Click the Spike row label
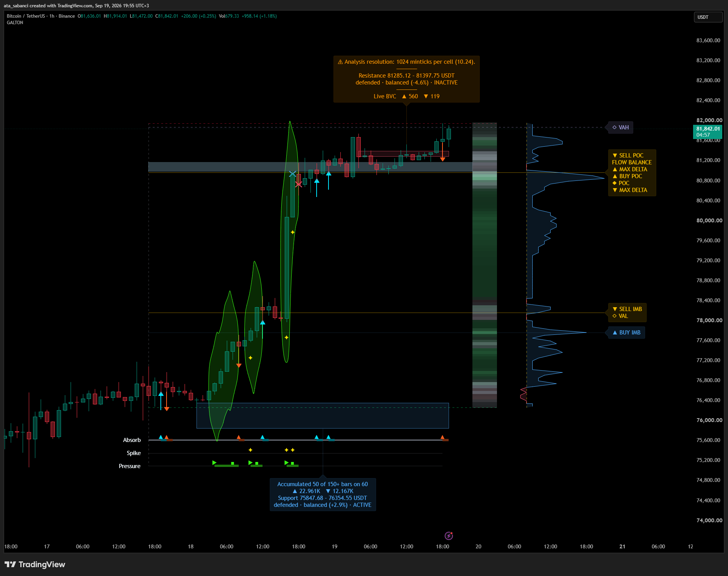Viewport: 728px width, 576px height. pyautogui.click(x=134, y=453)
